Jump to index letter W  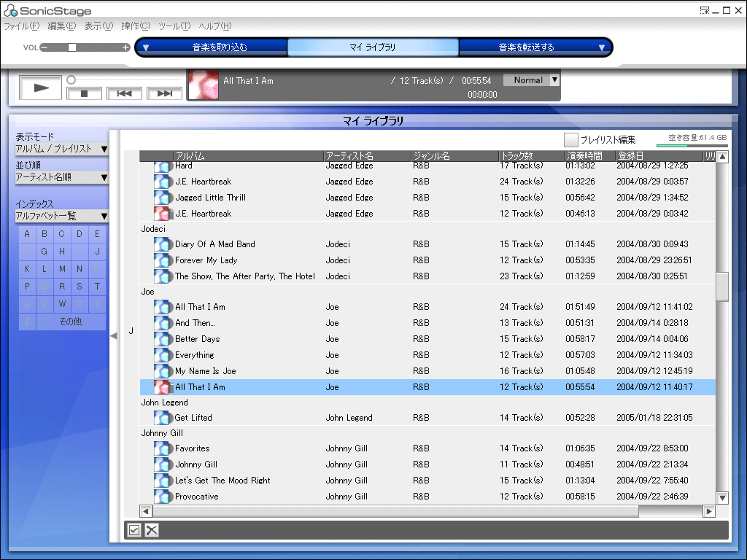click(62, 304)
